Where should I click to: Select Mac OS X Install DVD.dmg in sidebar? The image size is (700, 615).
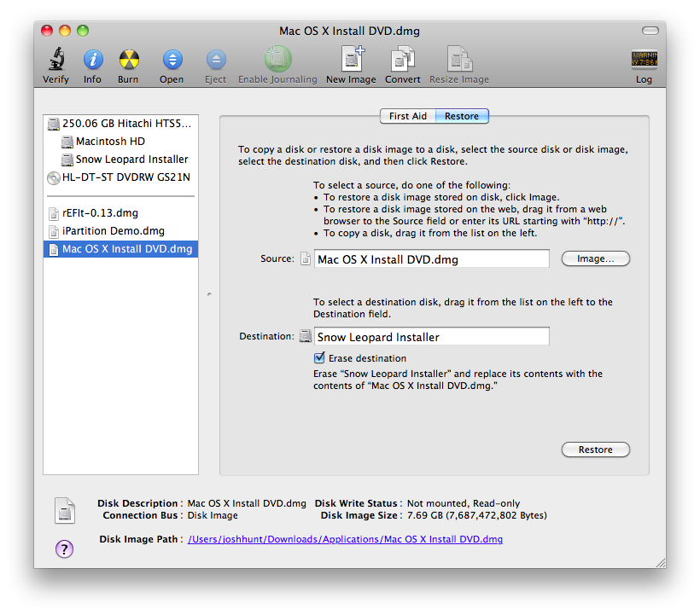[x=120, y=249]
